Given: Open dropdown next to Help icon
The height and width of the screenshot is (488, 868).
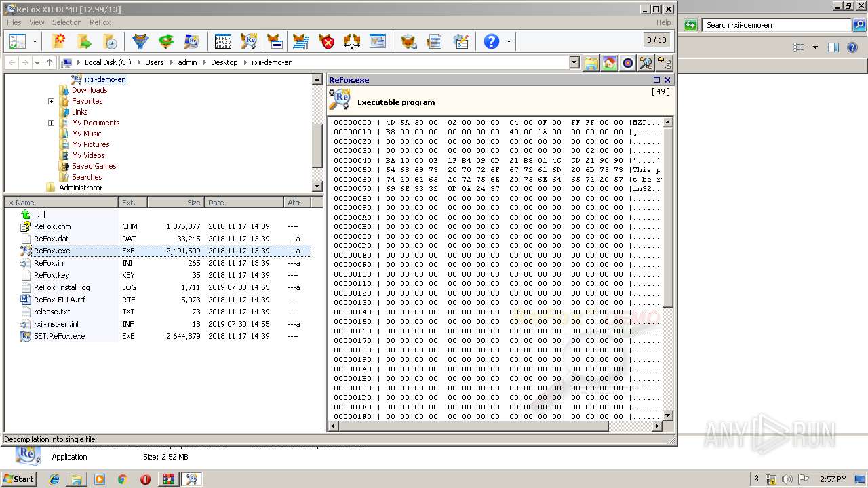Looking at the screenshot, I should point(508,42).
